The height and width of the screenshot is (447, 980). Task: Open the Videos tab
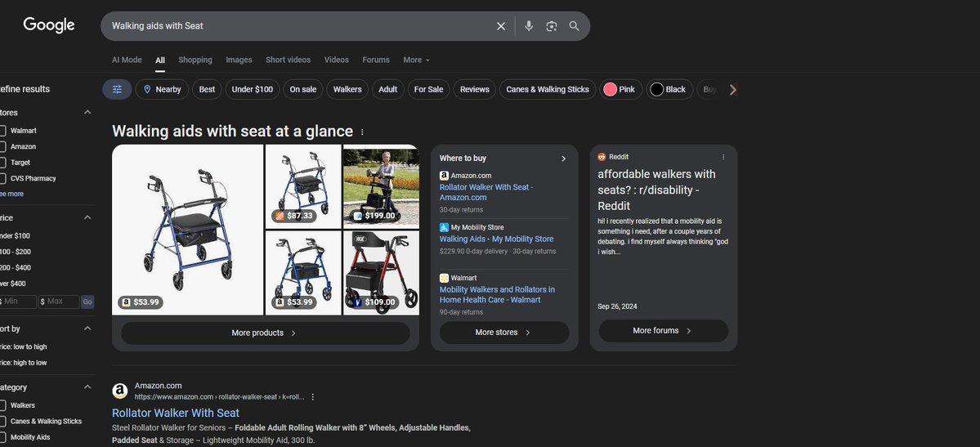(336, 60)
